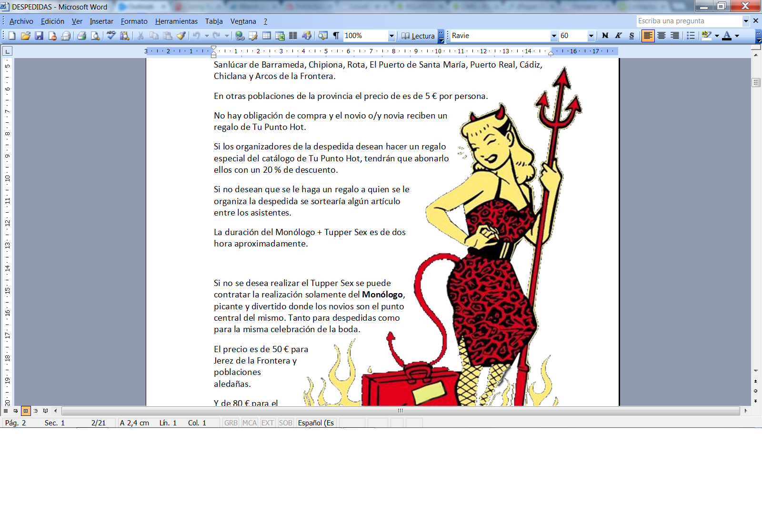Open the zoom percentage dropdown
This screenshot has width=762, height=532.
click(x=391, y=36)
